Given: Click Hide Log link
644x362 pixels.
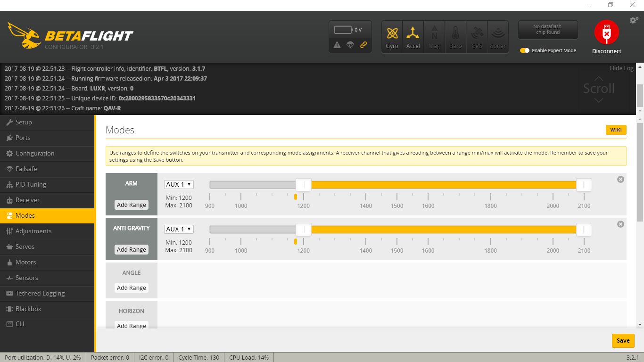Looking at the screenshot, I should (621, 68).
